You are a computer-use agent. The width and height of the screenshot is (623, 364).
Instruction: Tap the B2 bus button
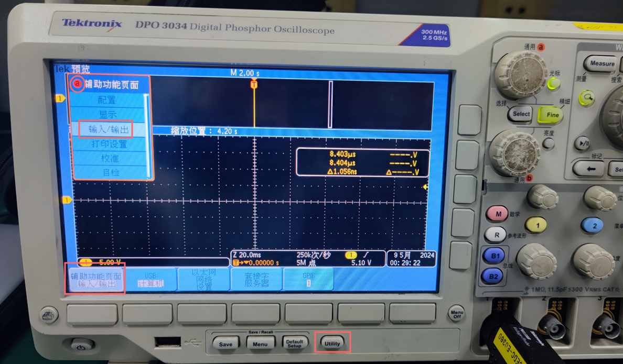[492, 277]
